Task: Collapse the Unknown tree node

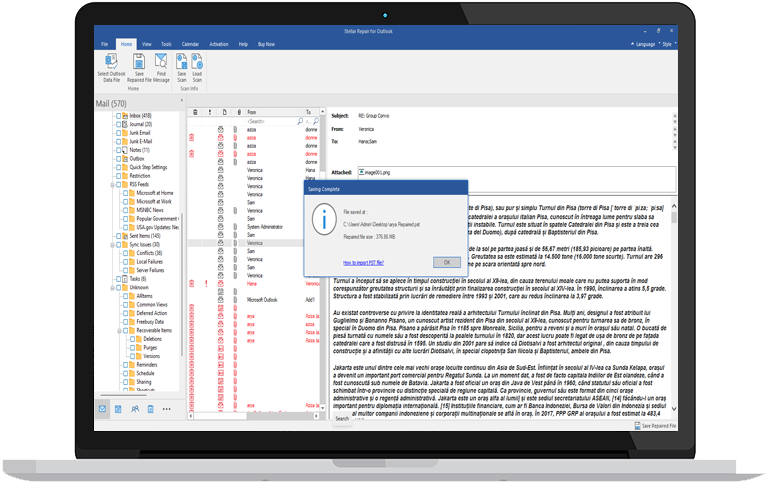Action: tap(112, 288)
